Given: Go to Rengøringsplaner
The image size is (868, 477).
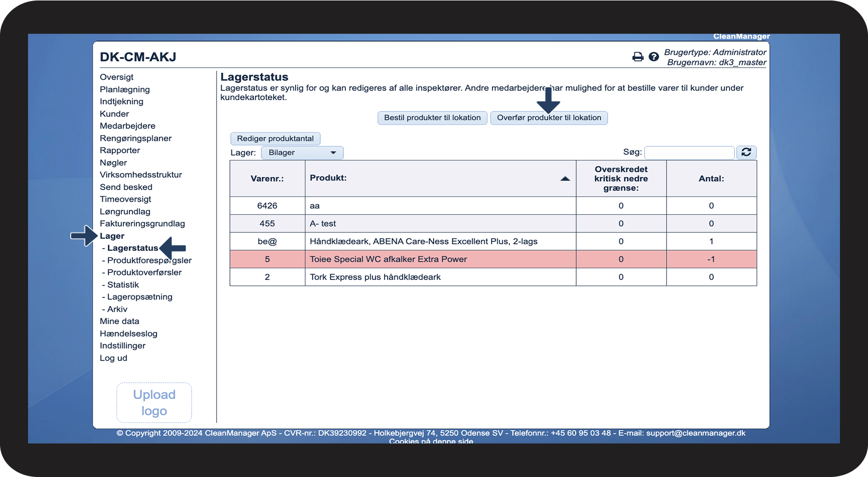Looking at the screenshot, I should click(136, 139).
